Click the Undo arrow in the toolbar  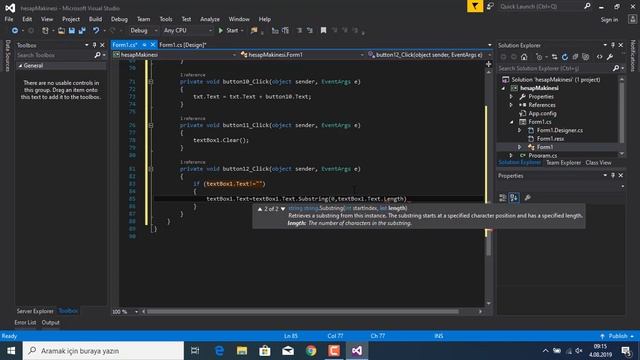click(96, 31)
